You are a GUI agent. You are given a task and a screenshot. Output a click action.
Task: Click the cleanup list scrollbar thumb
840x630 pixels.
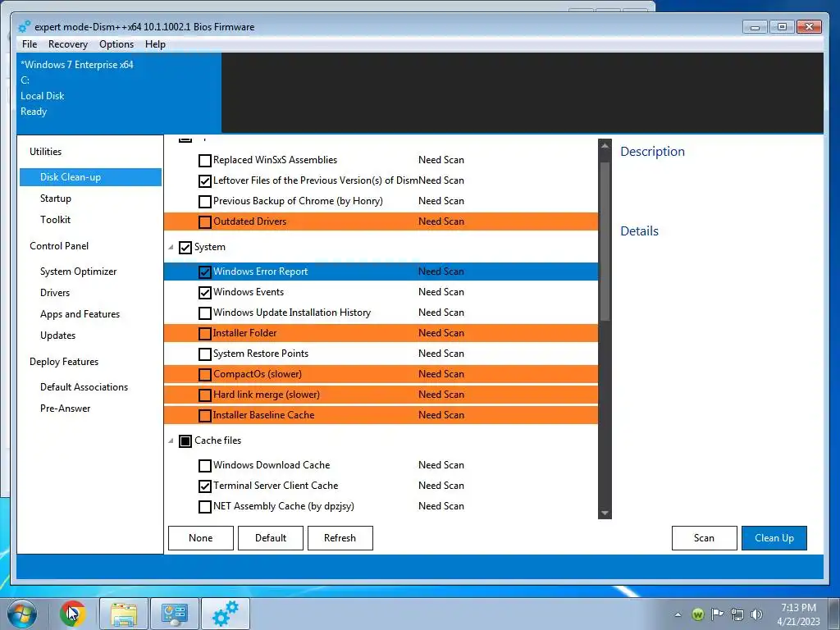[605, 241]
